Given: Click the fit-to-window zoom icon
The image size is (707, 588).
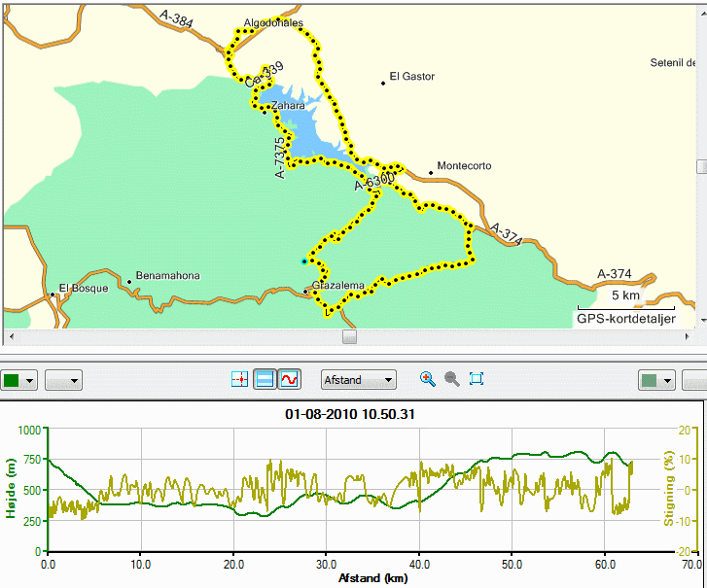Looking at the screenshot, I should (x=477, y=379).
